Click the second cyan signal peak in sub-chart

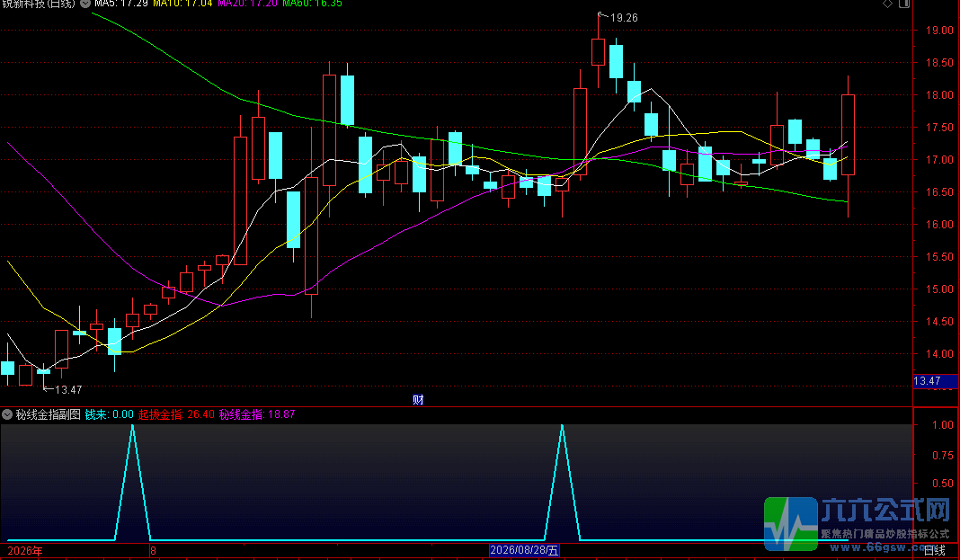click(562, 426)
